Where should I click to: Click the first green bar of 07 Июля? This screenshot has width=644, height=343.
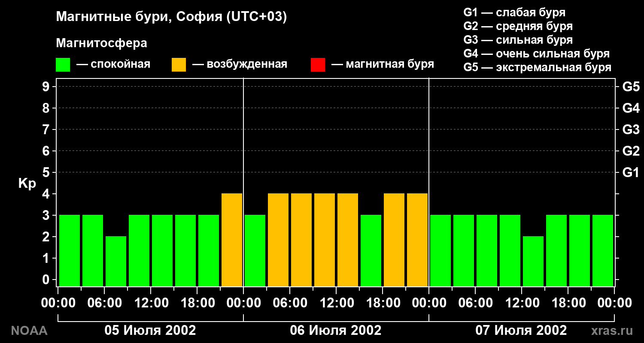click(440, 250)
